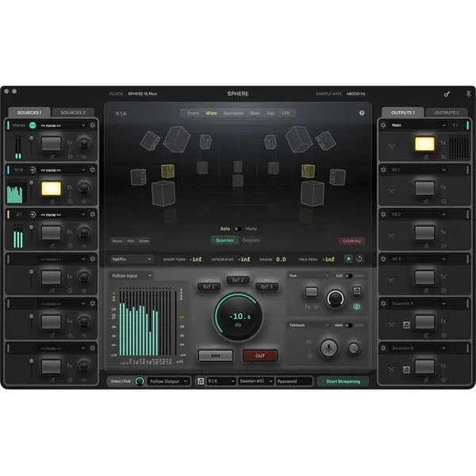This screenshot has width=476, height=476.
Task: Toggle the Cue switch
Action: (348, 275)
